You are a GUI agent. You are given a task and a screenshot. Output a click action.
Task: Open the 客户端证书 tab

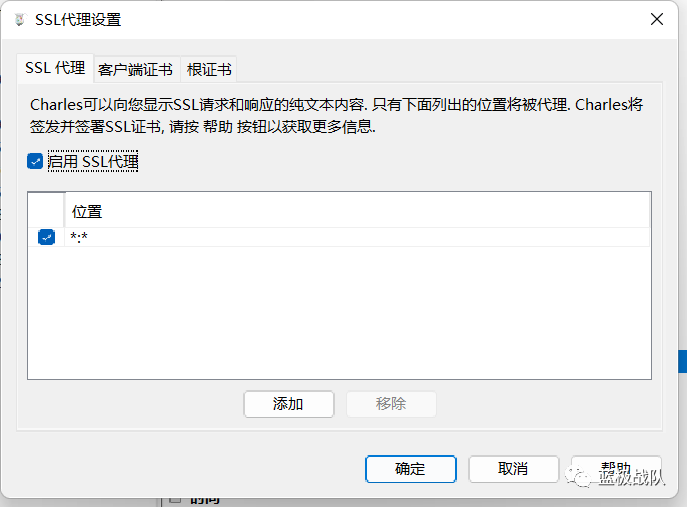pos(135,70)
